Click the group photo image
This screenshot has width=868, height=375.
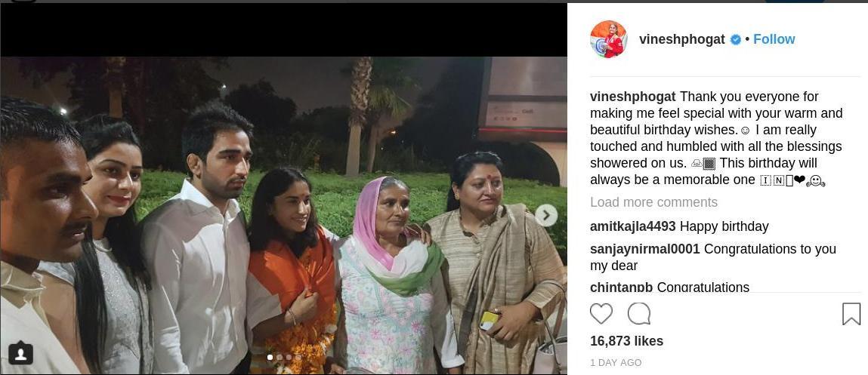(283, 215)
